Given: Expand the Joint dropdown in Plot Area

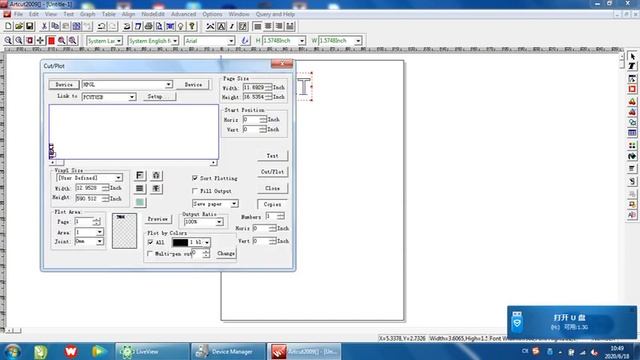Looking at the screenshot, I should click(x=99, y=242).
